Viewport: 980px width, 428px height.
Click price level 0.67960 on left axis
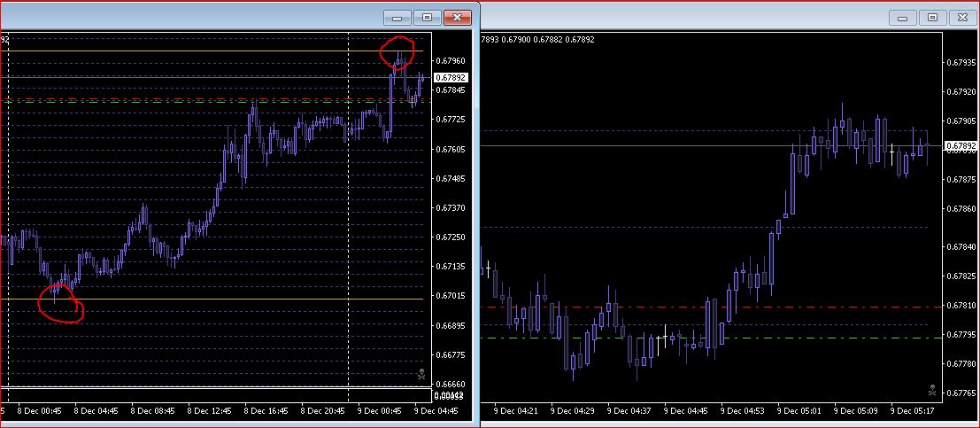(450, 60)
